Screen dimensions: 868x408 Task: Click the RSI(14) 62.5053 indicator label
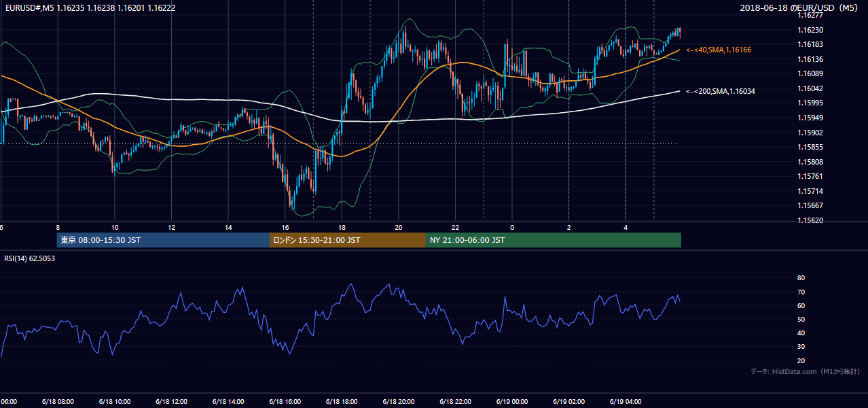30,258
